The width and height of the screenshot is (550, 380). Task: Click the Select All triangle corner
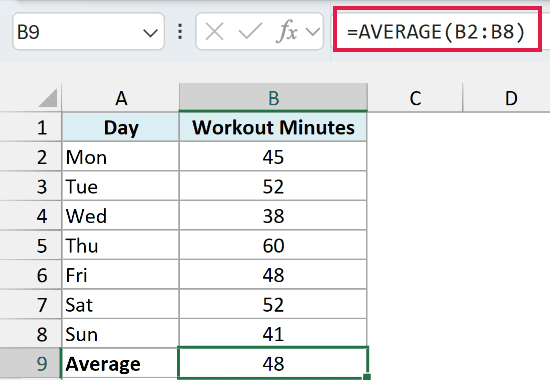pyautogui.click(x=48, y=98)
